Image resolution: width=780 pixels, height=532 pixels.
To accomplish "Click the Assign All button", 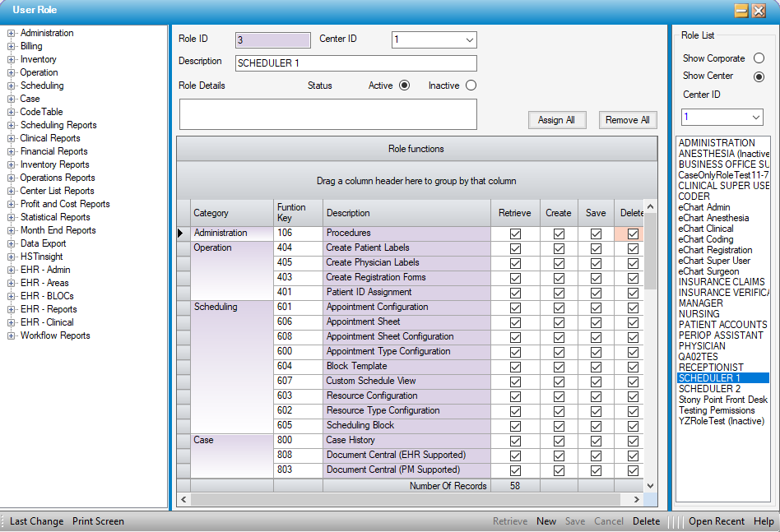I will tap(556, 120).
